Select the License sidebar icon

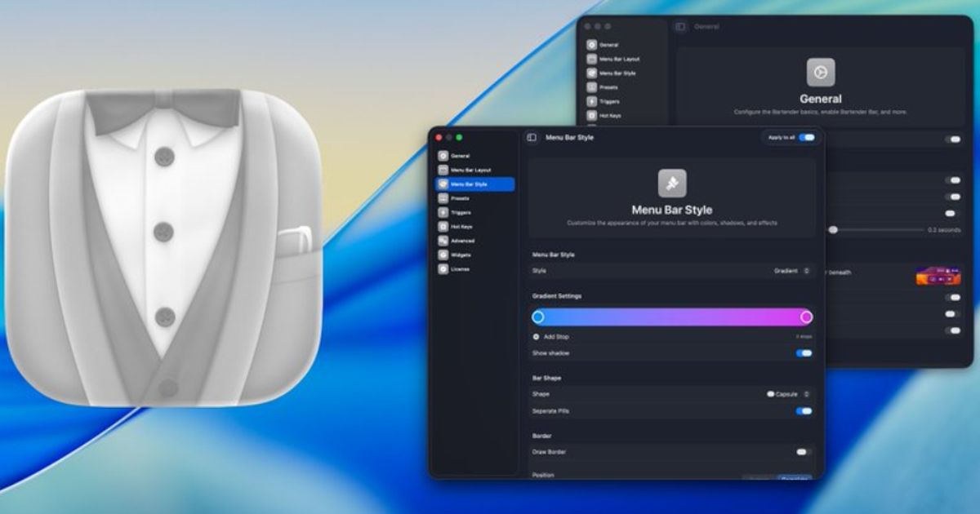(443, 268)
